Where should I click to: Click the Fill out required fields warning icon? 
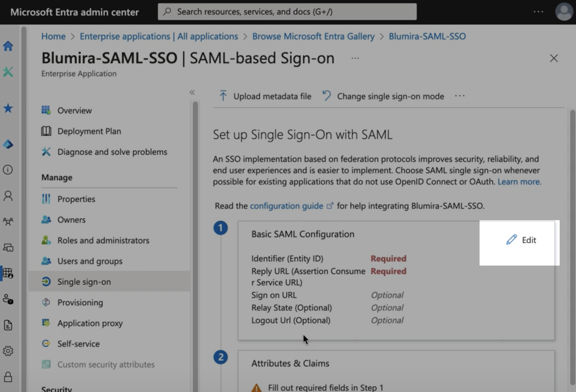coord(257,388)
